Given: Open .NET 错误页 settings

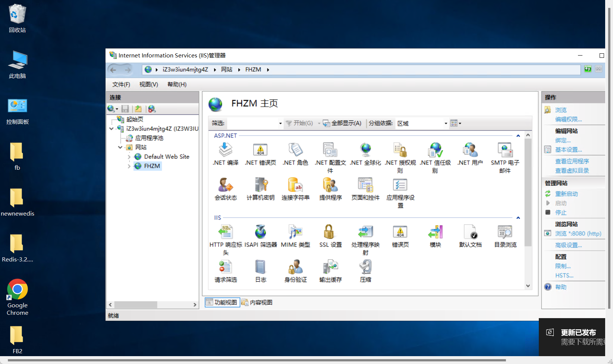Looking at the screenshot, I should coord(260,154).
